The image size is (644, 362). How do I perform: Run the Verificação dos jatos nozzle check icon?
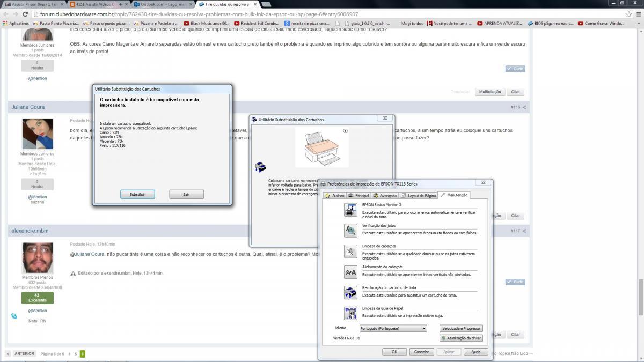(x=350, y=231)
